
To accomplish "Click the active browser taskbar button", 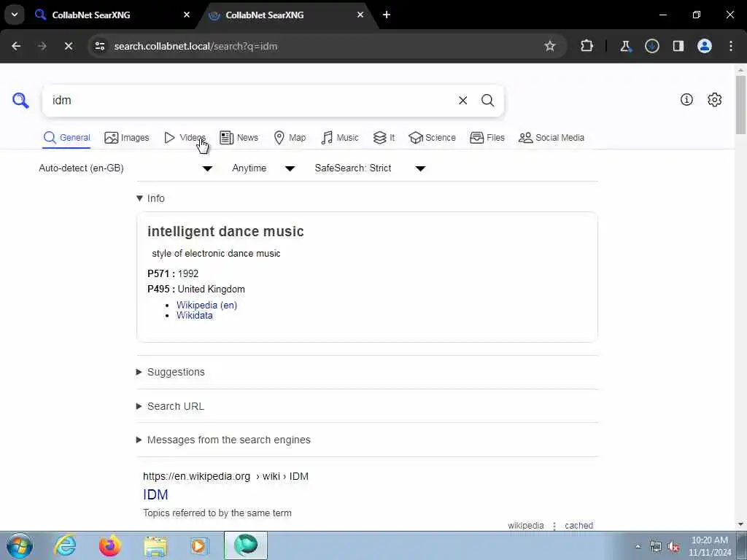I will pyautogui.click(x=246, y=545).
